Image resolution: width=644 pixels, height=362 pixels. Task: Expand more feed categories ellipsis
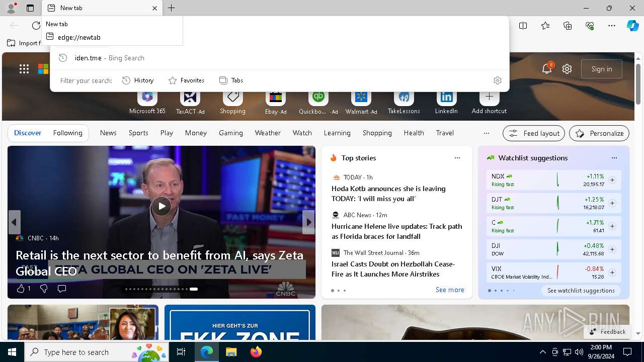pyautogui.click(x=486, y=133)
